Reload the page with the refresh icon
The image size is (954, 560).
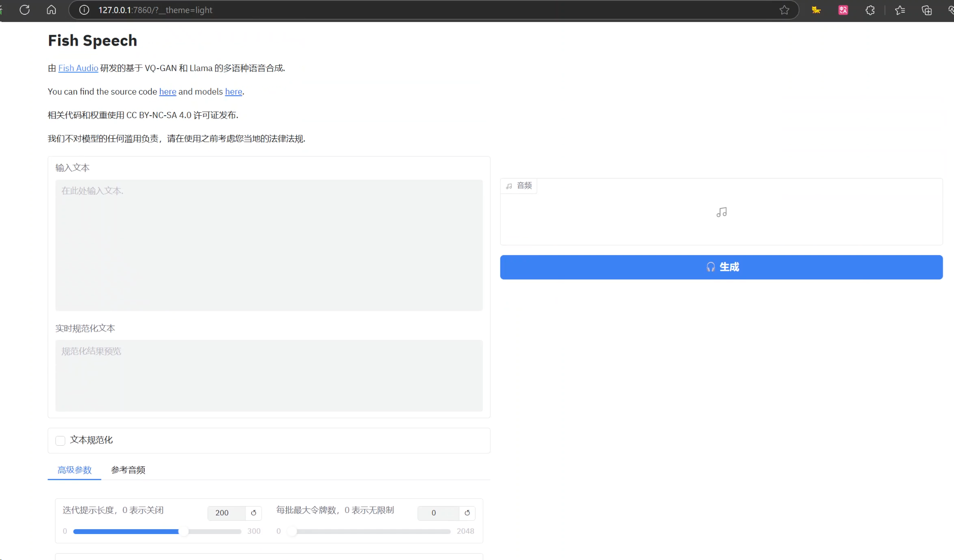coord(25,10)
